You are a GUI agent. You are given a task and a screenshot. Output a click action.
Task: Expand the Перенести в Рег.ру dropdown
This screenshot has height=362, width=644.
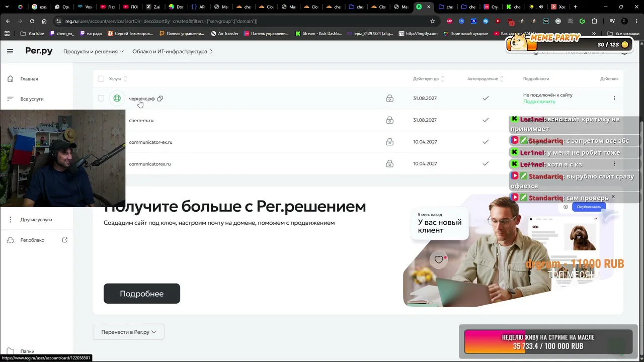128,332
